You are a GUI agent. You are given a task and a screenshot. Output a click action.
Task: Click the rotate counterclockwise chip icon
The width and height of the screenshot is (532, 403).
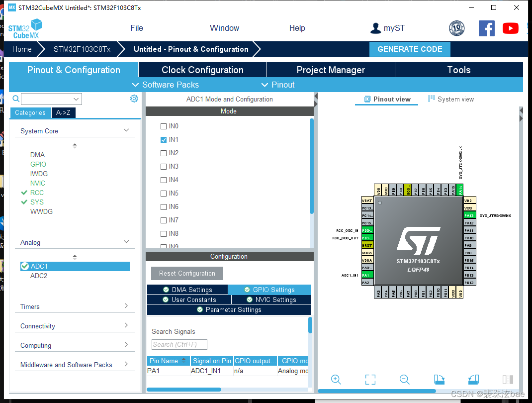473,379
